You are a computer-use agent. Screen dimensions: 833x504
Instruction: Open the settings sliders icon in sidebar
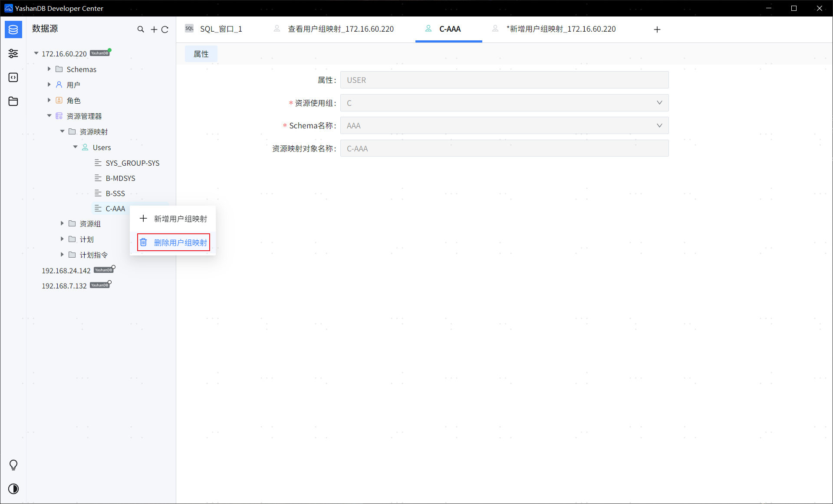[13, 53]
